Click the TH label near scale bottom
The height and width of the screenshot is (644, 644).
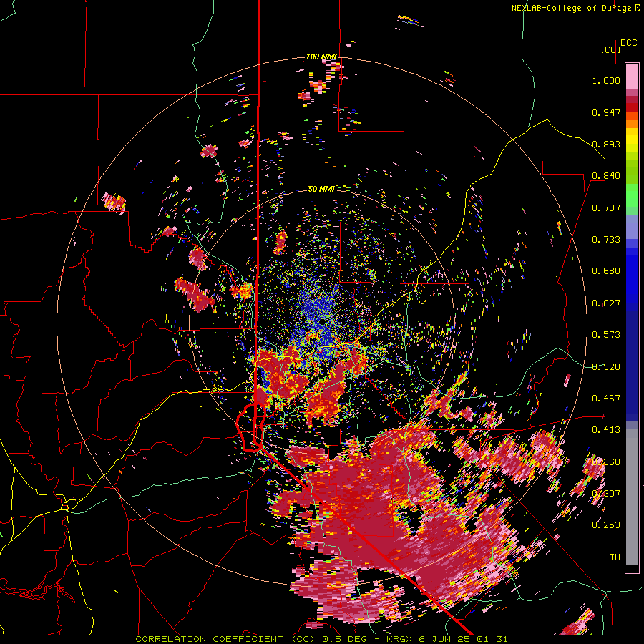(x=615, y=557)
